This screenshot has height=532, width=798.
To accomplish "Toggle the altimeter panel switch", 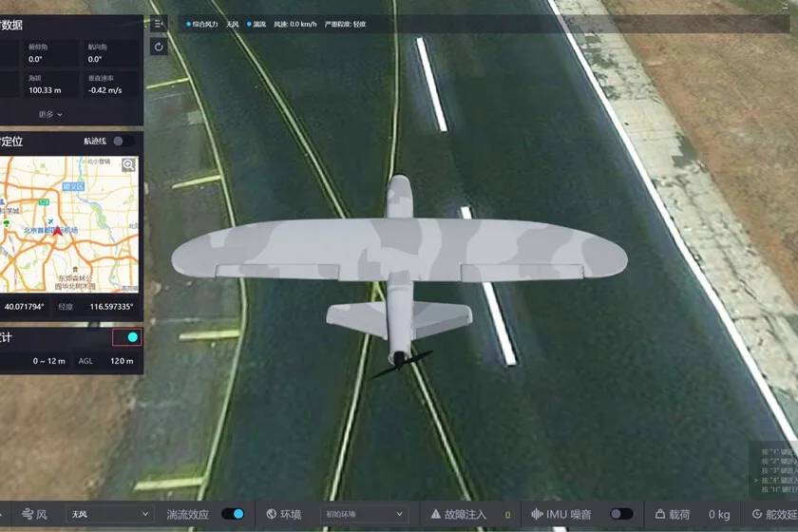I will [x=127, y=337].
